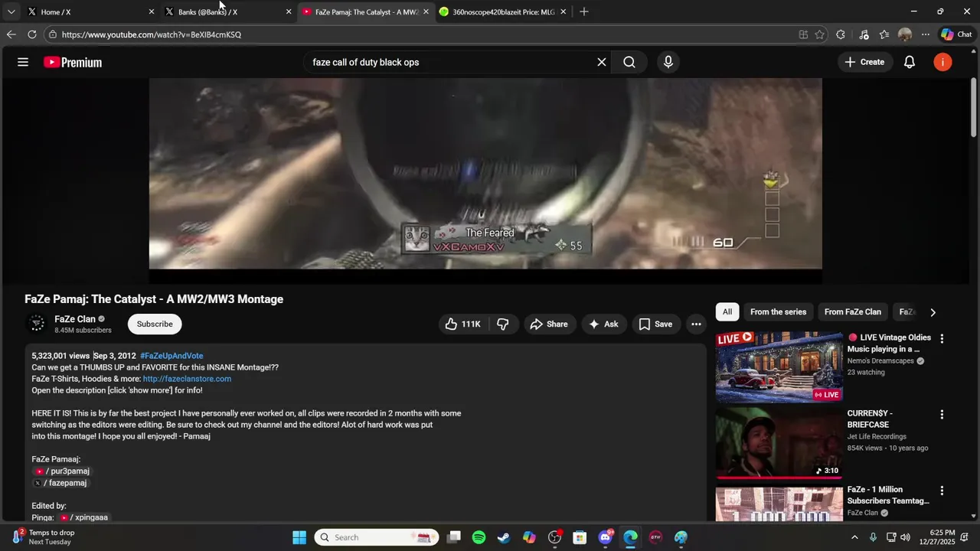Open xpingaaa channel link
This screenshot has width=980, height=551.
click(84, 517)
